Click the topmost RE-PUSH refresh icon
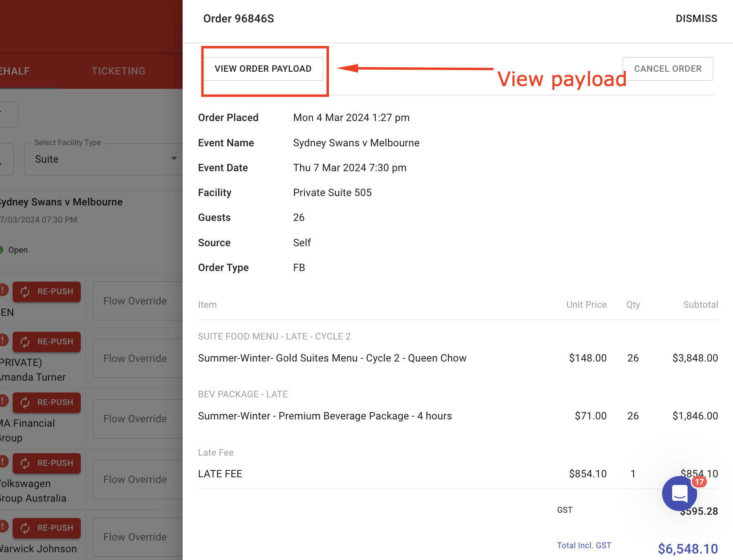The height and width of the screenshot is (560, 733). pos(25,292)
